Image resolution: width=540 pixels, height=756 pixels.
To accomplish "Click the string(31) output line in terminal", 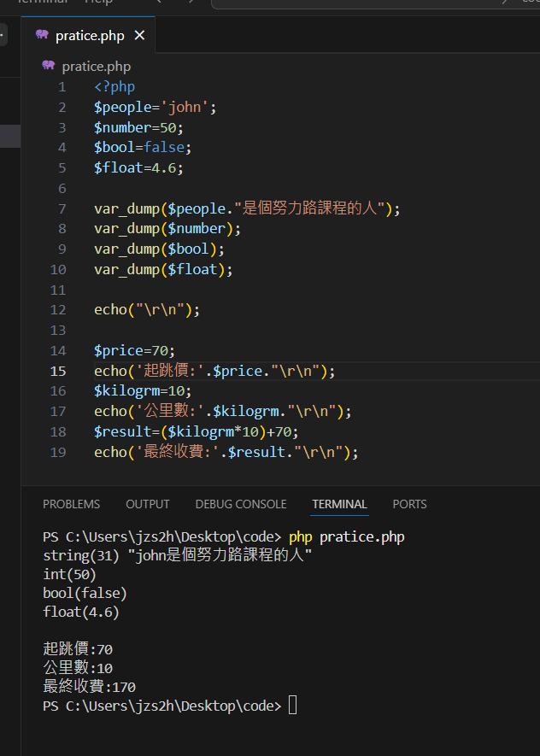I will (178, 555).
